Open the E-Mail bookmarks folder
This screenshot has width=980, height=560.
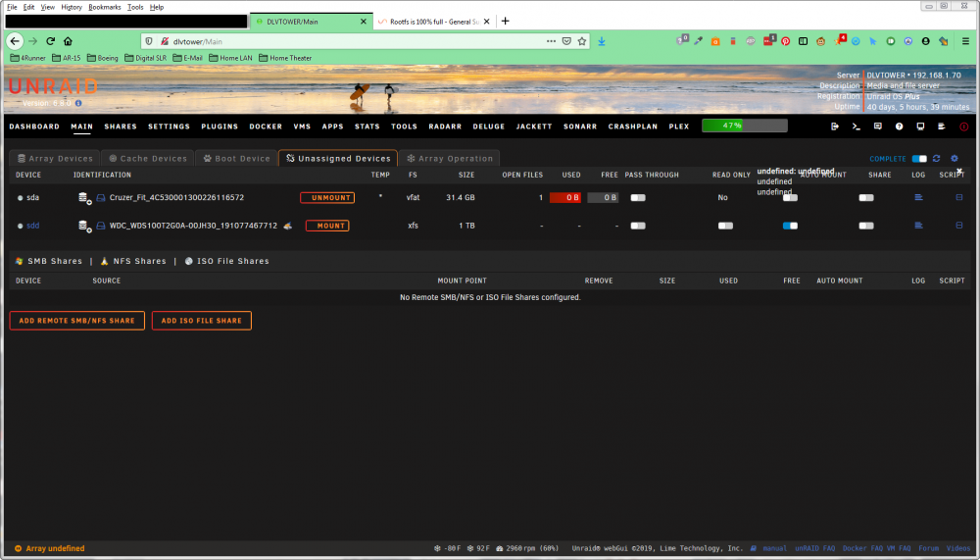pyautogui.click(x=187, y=58)
